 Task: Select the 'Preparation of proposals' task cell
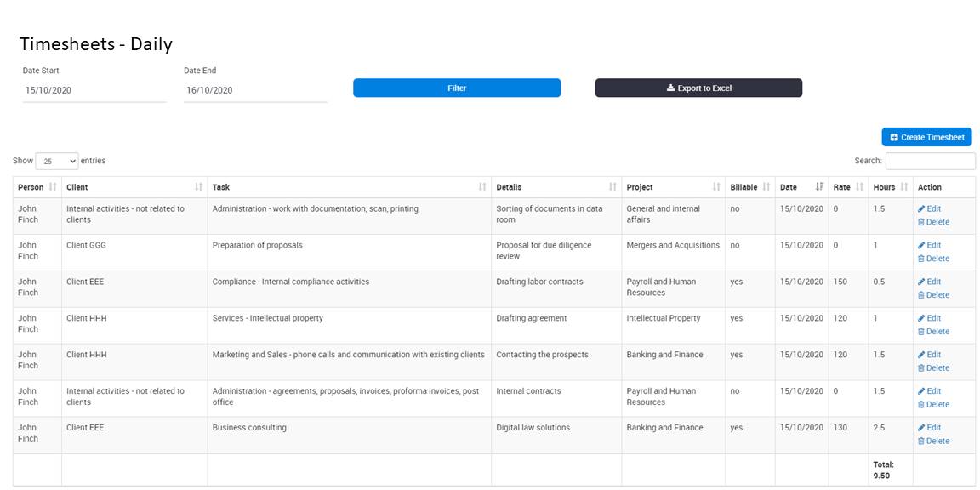[350, 253]
